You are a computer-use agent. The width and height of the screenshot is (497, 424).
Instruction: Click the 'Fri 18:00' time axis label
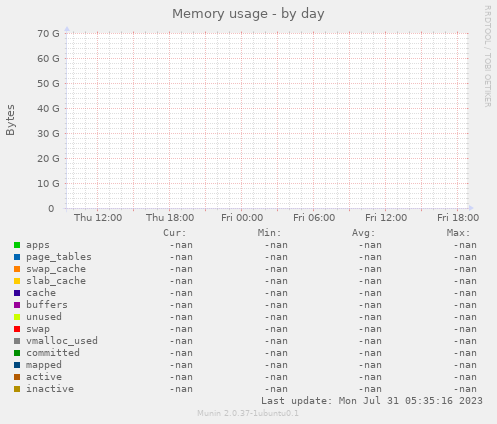click(x=458, y=218)
